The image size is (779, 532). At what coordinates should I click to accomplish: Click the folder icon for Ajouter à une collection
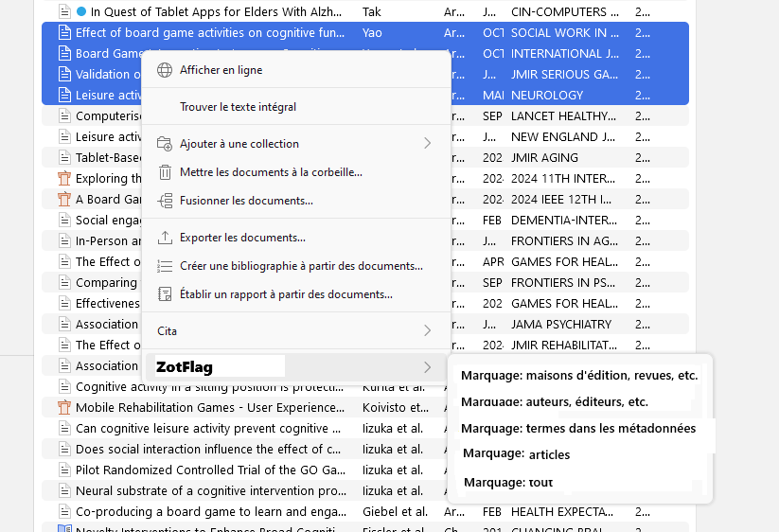pos(165,144)
